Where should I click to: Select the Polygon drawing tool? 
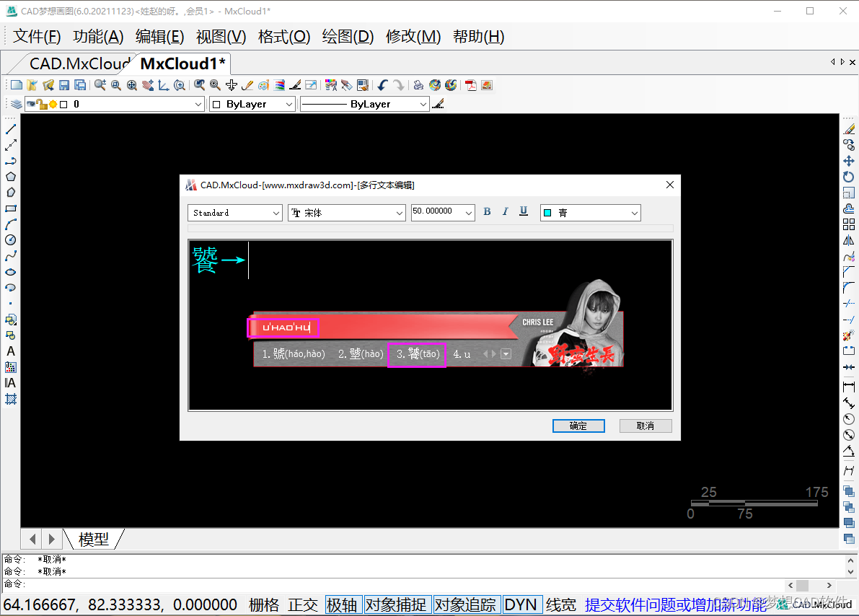tap(10, 177)
